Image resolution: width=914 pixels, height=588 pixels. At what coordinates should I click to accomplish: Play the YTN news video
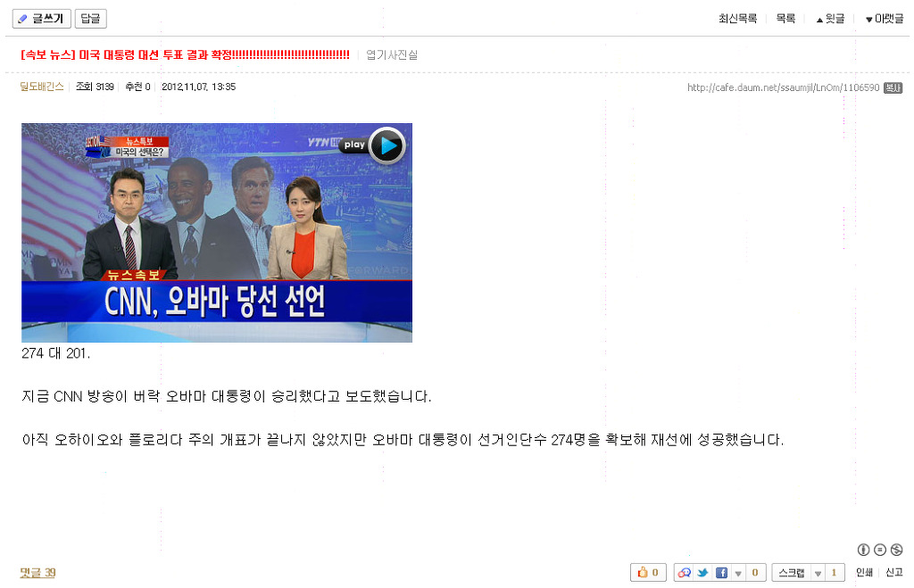[386, 145]
